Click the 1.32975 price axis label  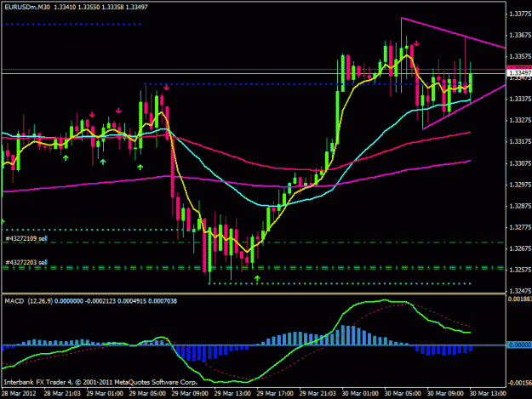click(x=520, y=185)
